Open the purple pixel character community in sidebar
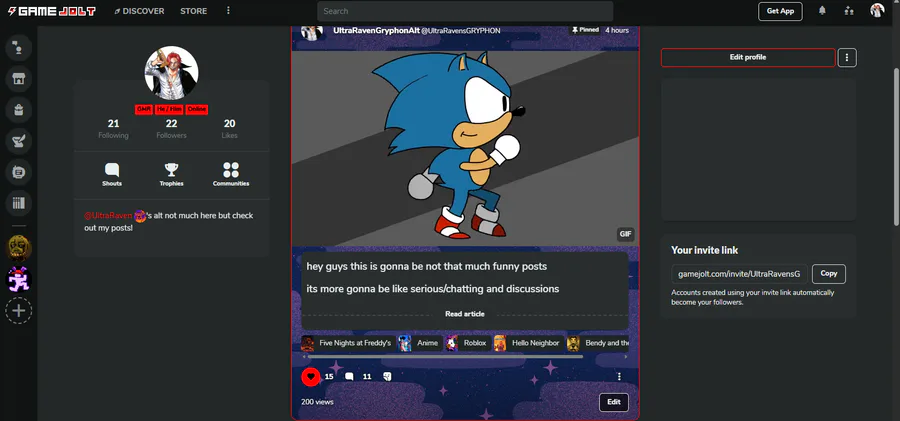Screen dimensions: 900x421 point(18,279)
